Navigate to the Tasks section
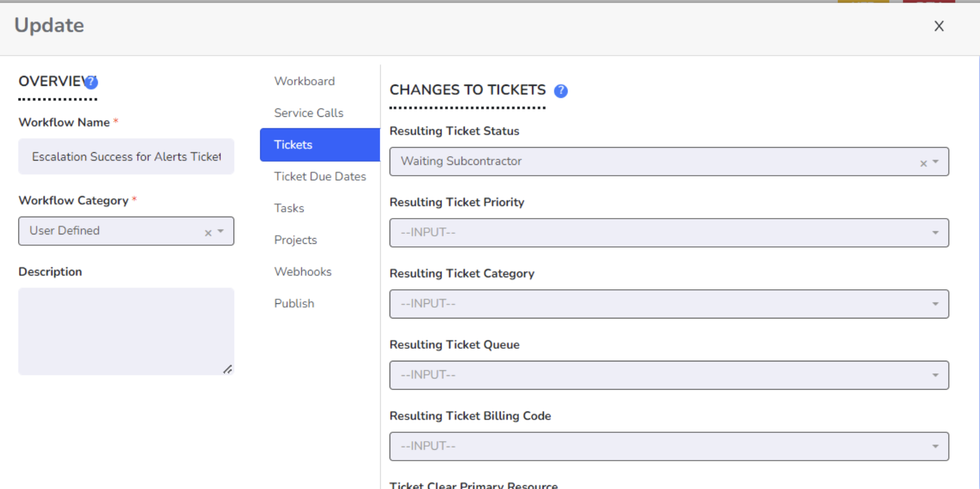Image resolution: width=980 pixels, height=489 pixels. coord(289,208)
